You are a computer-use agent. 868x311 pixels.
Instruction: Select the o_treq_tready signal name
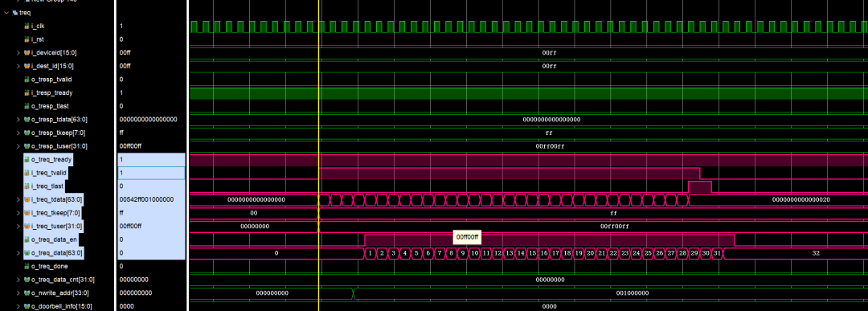(x=51, y=159)
